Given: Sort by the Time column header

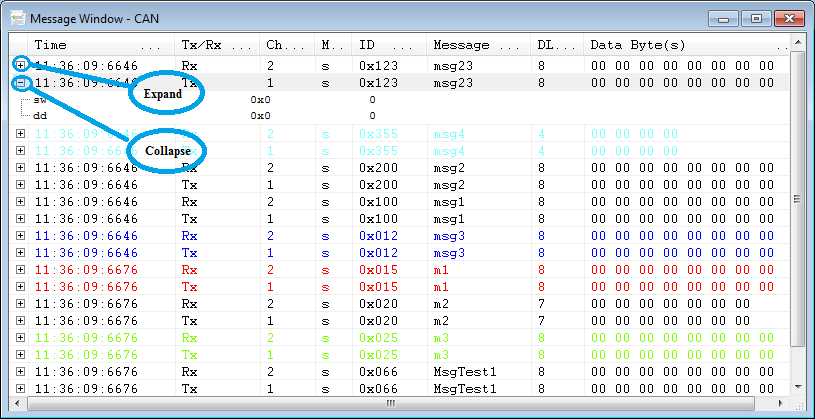Looking at the screenshot, I should pos(101,45).
